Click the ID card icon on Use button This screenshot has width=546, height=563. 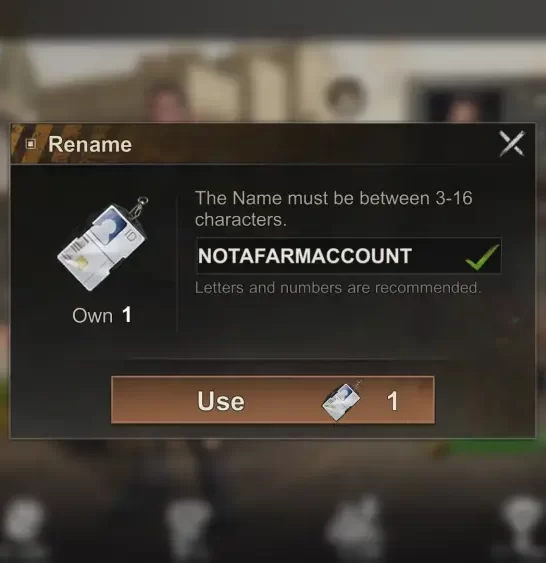[341, 401]
